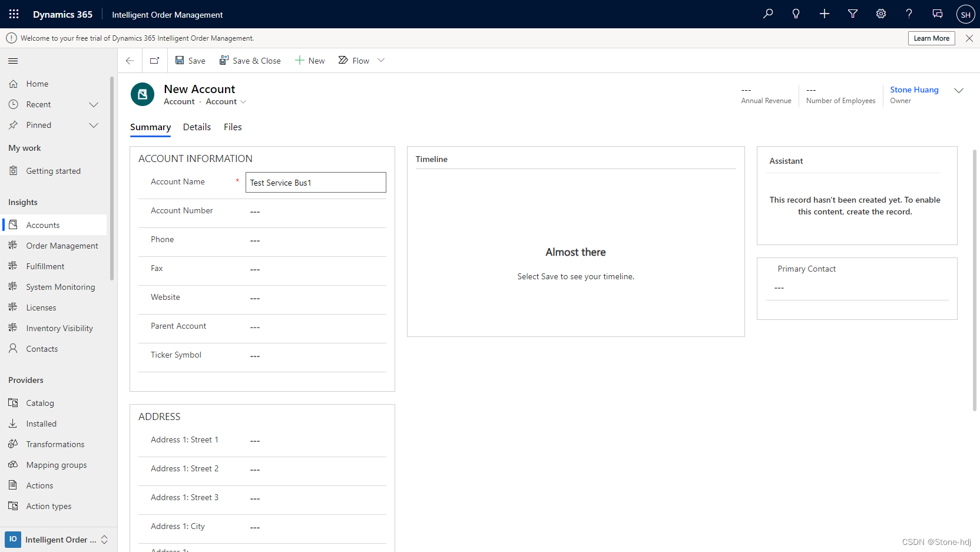Click the Website field value
This screenshot has height=552, width=980.
tap(316, 298)
